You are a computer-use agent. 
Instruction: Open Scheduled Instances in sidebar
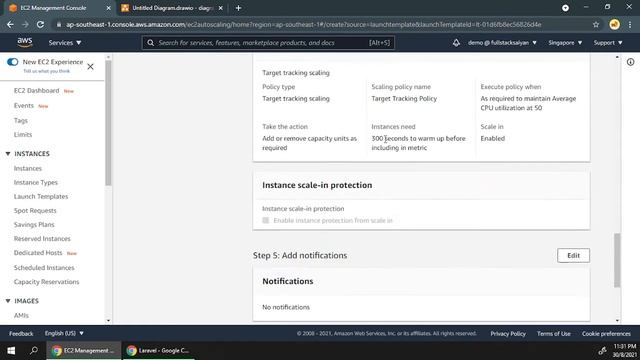tap(44, 268)
